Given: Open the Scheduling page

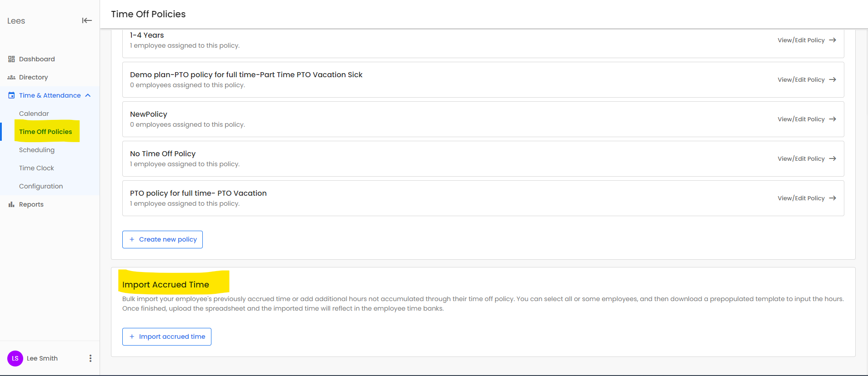Looking at the screenshot, I should pyautogui.click(x=37, y=150).
